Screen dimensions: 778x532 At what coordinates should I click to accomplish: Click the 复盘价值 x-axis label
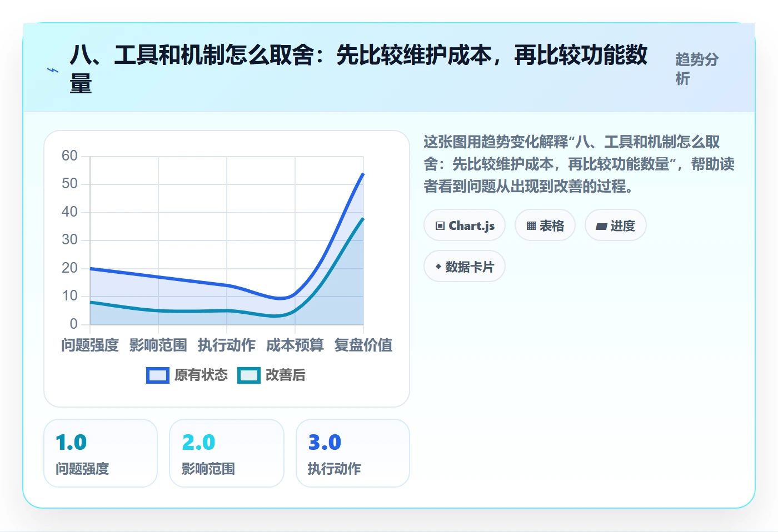(363, 345)
